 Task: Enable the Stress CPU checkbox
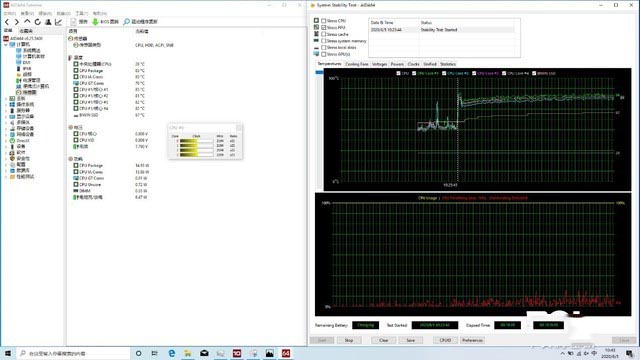click(324, 20)
